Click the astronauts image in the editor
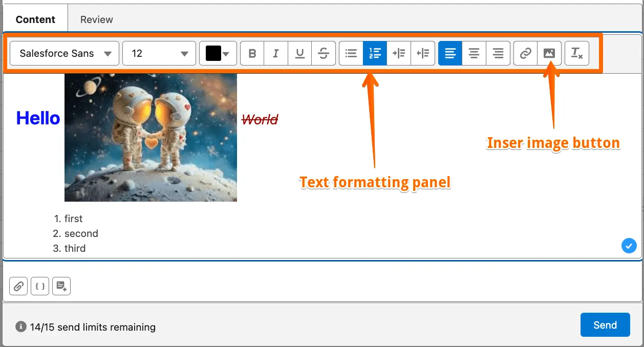The height and width of the screenshot is (347, 644). (x=151, y=137)
